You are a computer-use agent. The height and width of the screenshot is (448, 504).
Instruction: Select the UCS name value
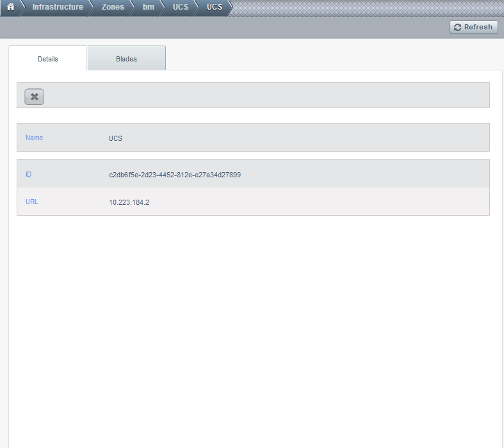[x=116, y=138]
